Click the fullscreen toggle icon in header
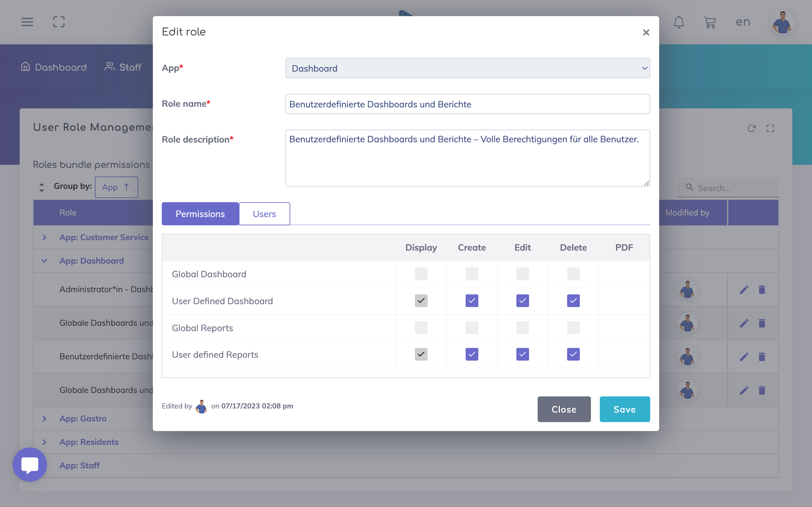This screenshot has width=812, height=507. [x=59, y=22]
